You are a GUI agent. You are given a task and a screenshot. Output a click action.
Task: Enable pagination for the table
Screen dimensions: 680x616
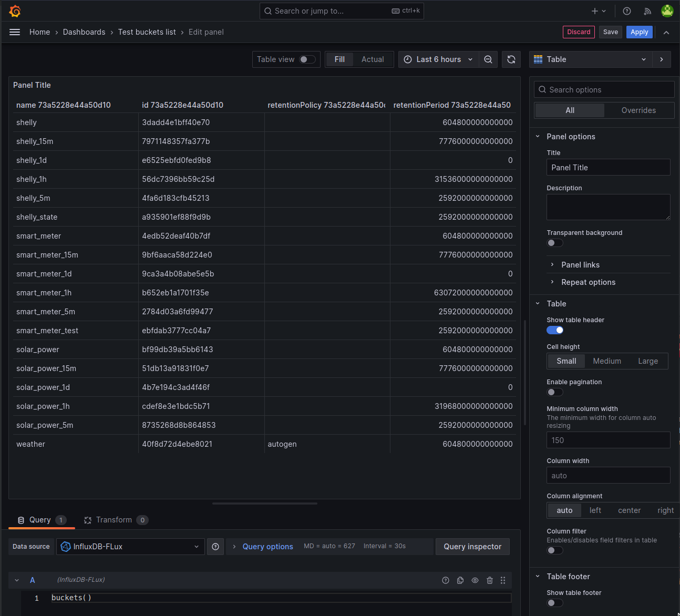click(554, 392)
